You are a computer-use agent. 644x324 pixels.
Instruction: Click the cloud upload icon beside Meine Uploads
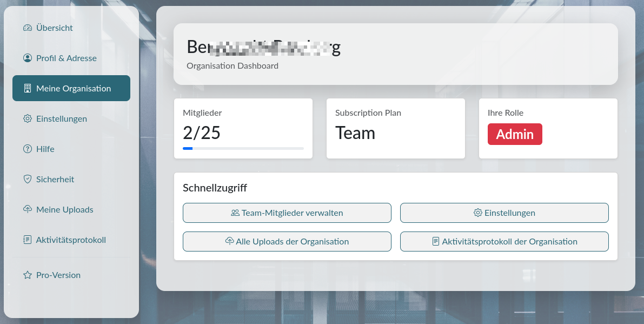(28, 209)
